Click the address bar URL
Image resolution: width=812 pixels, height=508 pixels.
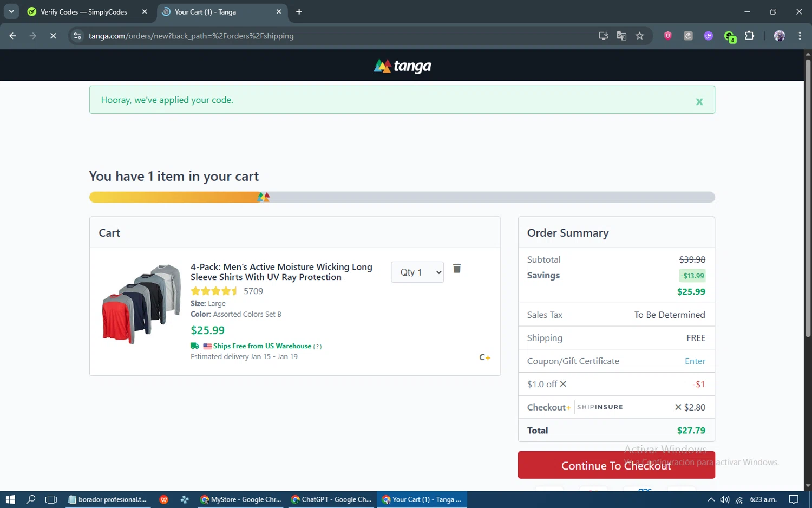tap(191, 36)
